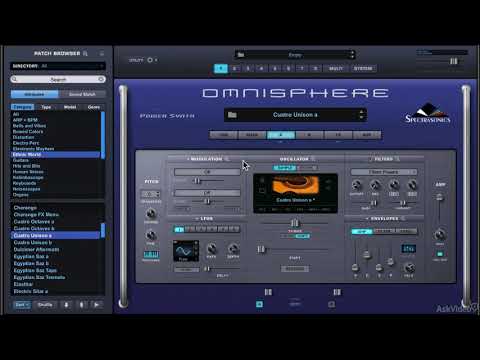Click the multi folder icon in top display
The height and width of the screenshot is (360, 480).
coord(241,55)
